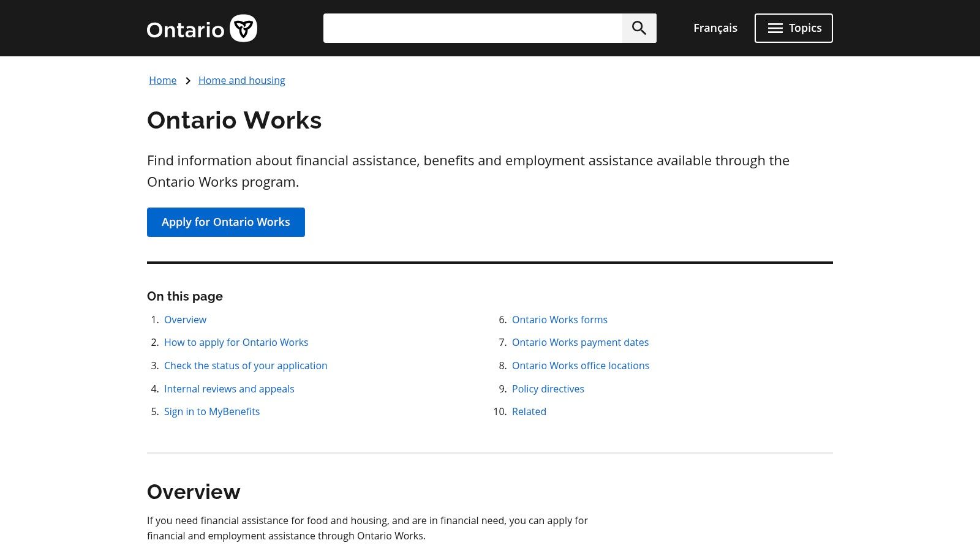Open the Home and housing breadcrumb link

(241, 80)
